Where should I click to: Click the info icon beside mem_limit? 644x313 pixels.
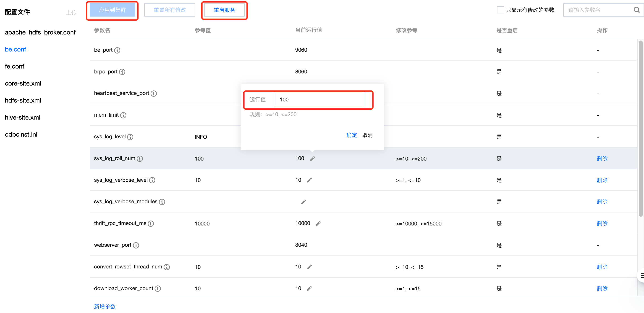(x=123, y=115)
